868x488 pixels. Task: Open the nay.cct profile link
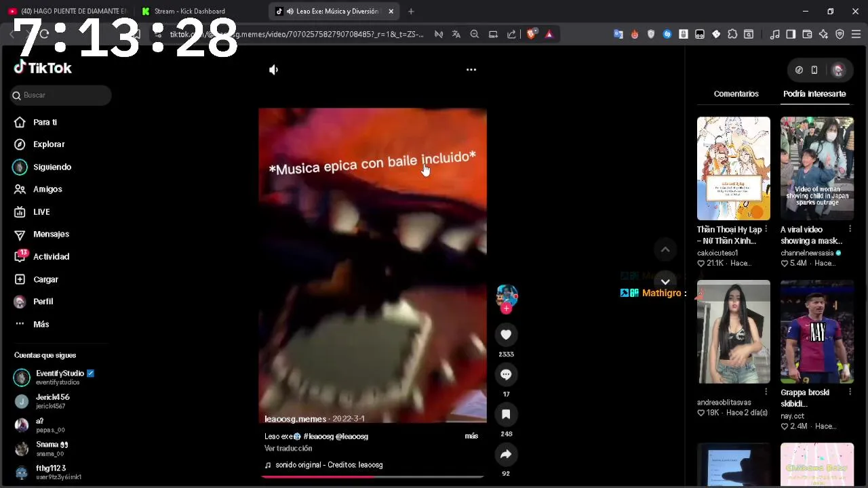(x=792, y=416)
